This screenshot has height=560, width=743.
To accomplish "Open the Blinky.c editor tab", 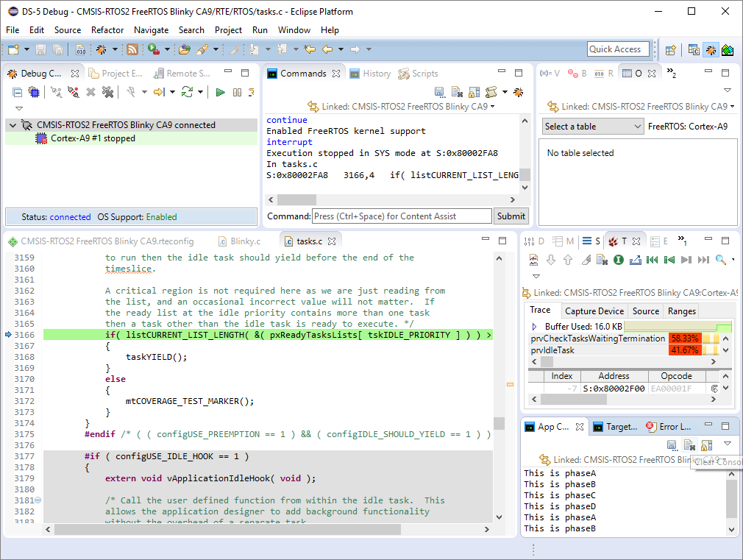I will tap(245, 241).
